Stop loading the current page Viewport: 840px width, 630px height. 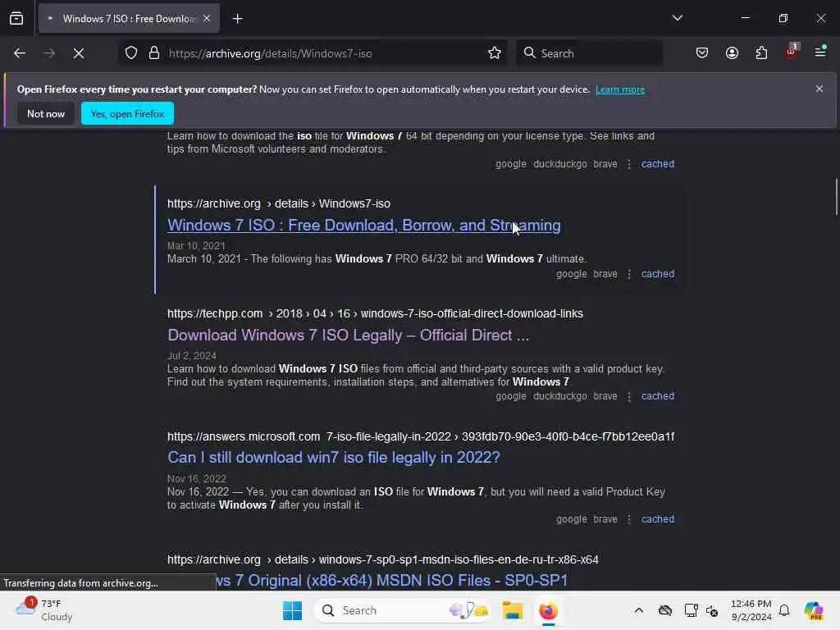79,53
